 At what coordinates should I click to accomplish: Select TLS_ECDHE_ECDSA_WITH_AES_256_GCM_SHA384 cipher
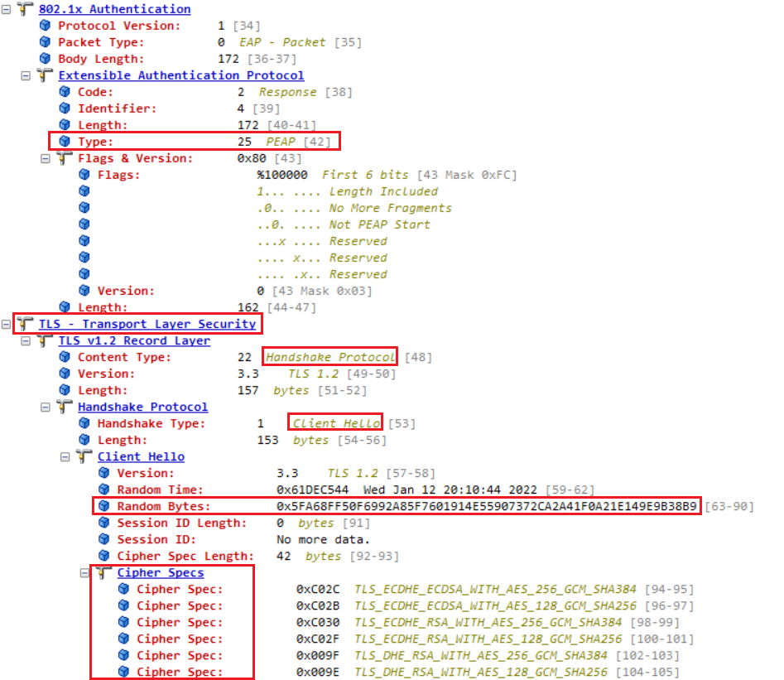[x=496, y=590]
